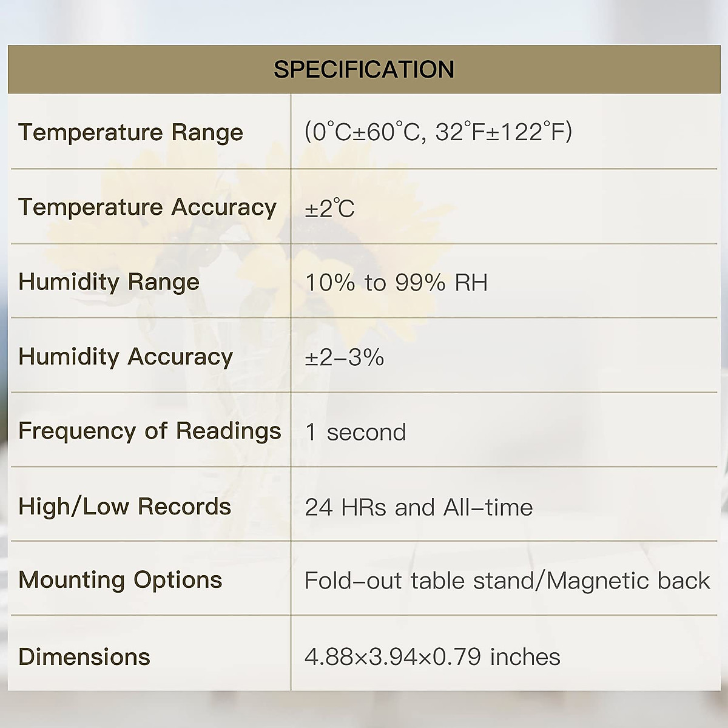
Task: Select the Temperature Accuracy label
Action: tap(147, 207)
